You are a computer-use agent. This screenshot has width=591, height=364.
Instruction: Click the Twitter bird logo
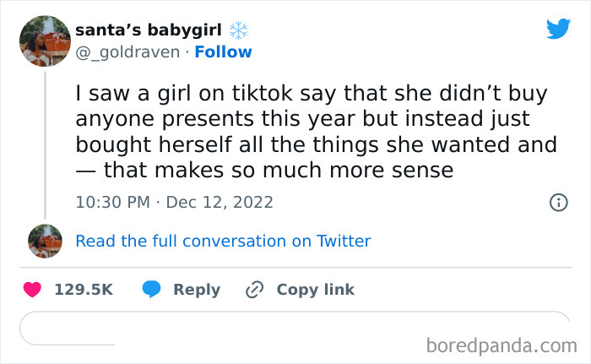(558, 30)
